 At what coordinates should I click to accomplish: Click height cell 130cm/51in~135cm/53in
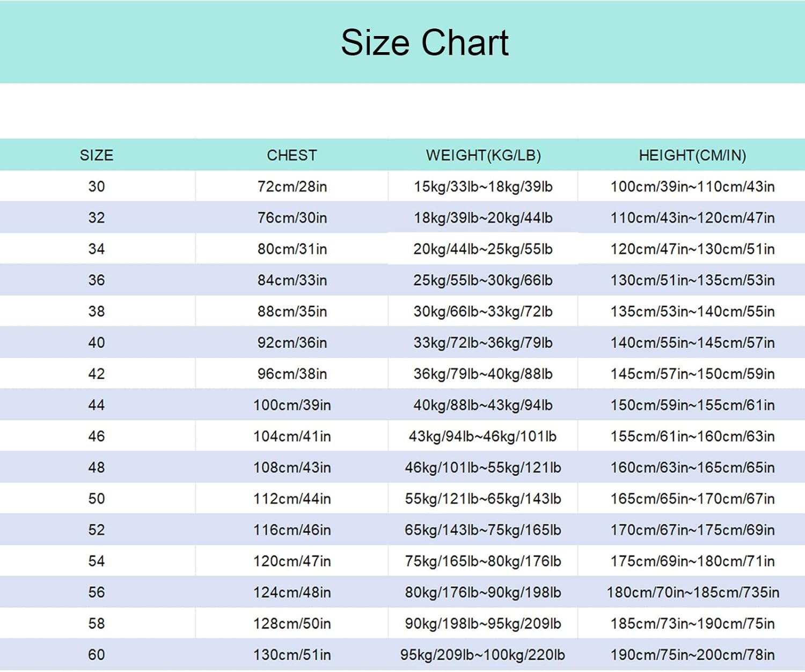coord(692,280)
